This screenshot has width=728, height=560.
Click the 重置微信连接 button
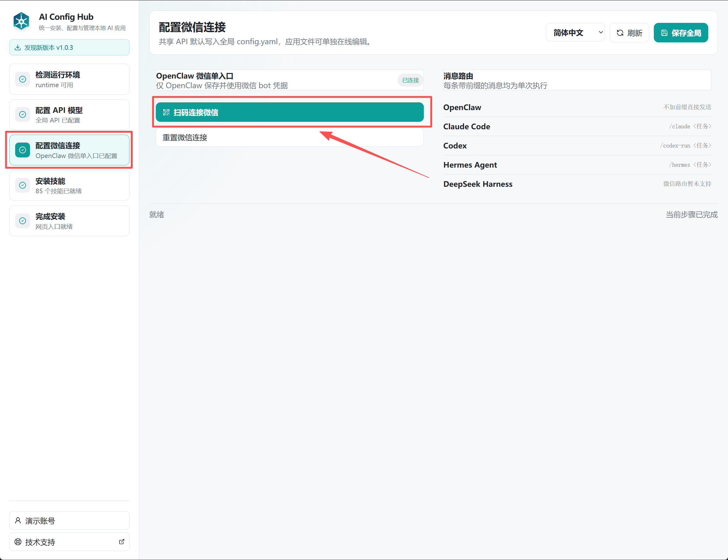pyautogui.click(x=290, y=137)
